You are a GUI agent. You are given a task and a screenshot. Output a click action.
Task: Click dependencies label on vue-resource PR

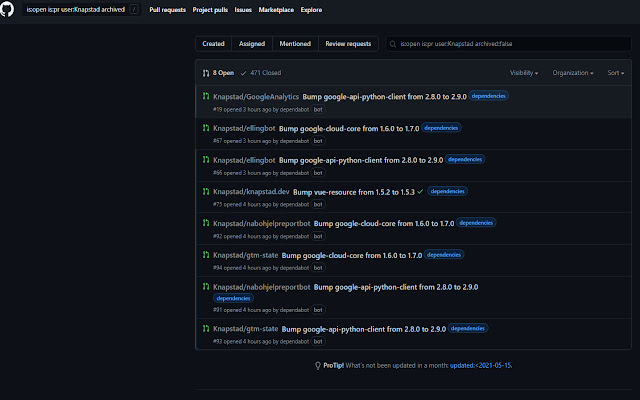tap(448, 191)
